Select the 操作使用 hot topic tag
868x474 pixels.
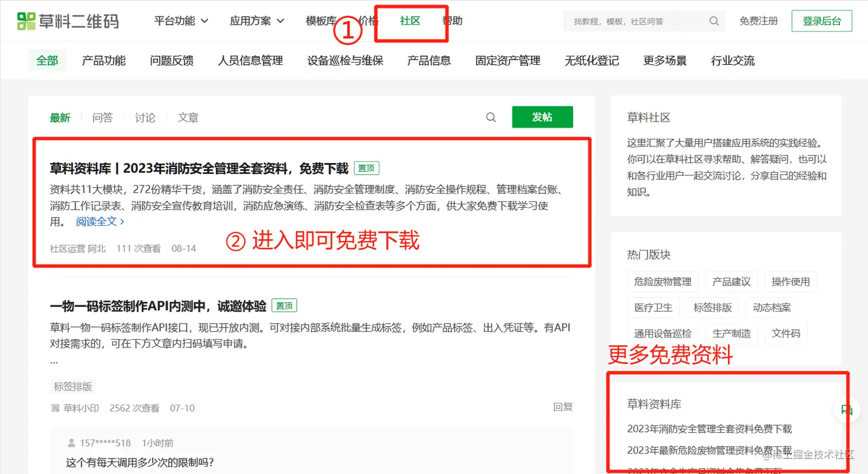click(790, 282)
